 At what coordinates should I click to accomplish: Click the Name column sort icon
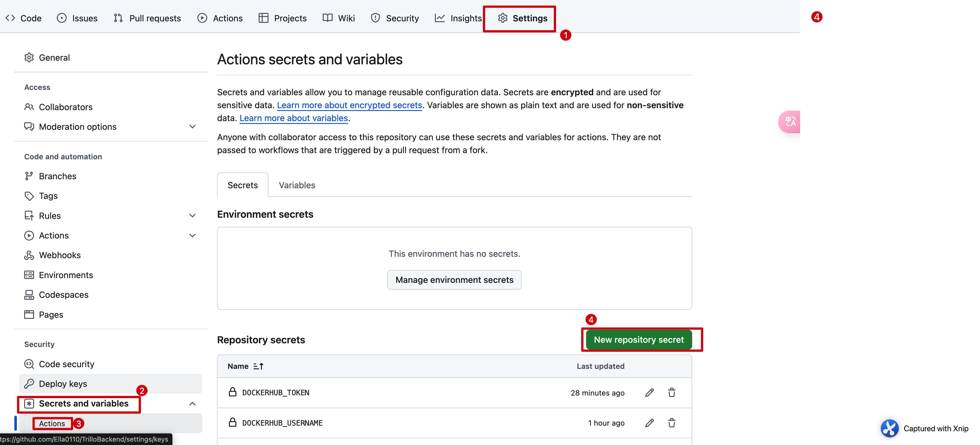pos(258,366)
